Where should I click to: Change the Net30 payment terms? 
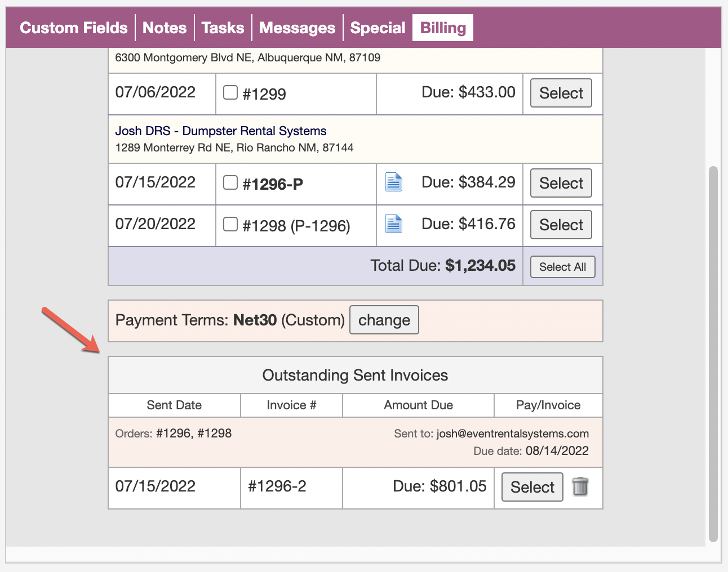pos(384,320)
